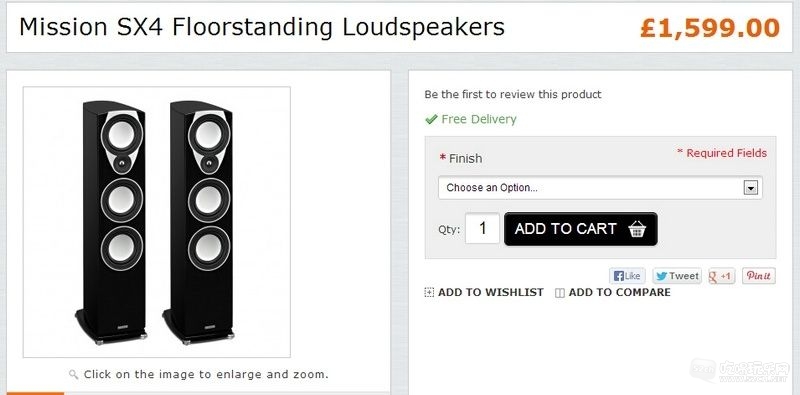The image size is (800, 395).
Task: Click the Mission SX4 Floorstanding Loudspeakers title
Action: point(262,27)
